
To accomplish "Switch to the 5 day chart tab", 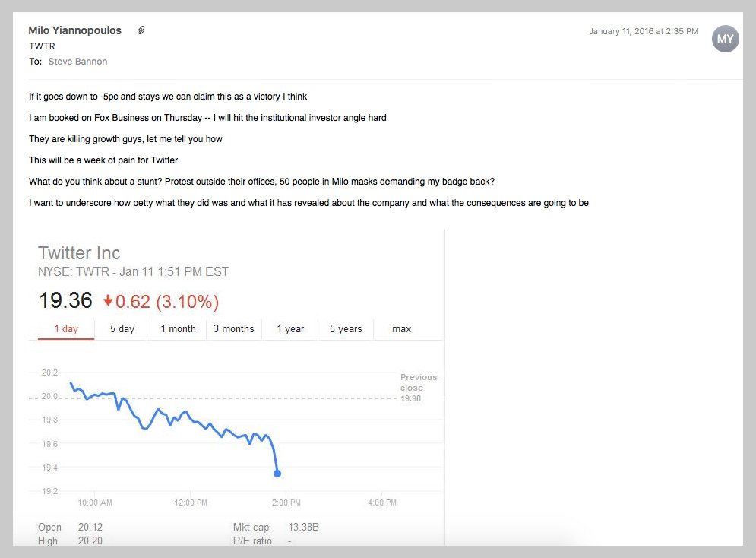I will [x=122, y=329].
